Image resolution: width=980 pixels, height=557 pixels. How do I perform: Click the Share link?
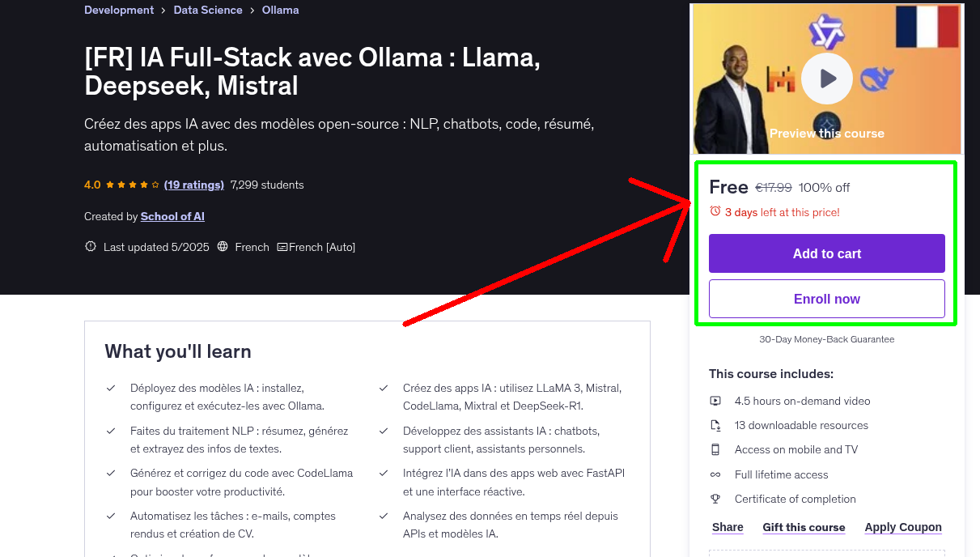tap(727, 527)
